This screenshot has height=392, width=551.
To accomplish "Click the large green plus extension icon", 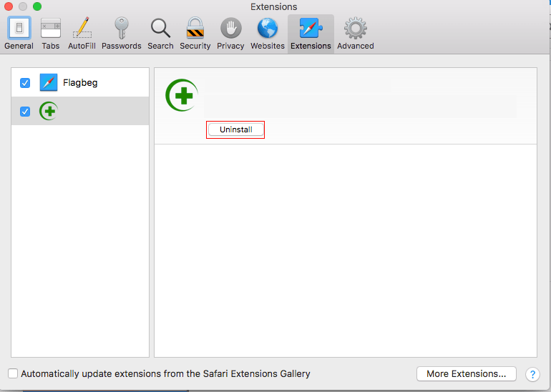I will pos(182,95).
